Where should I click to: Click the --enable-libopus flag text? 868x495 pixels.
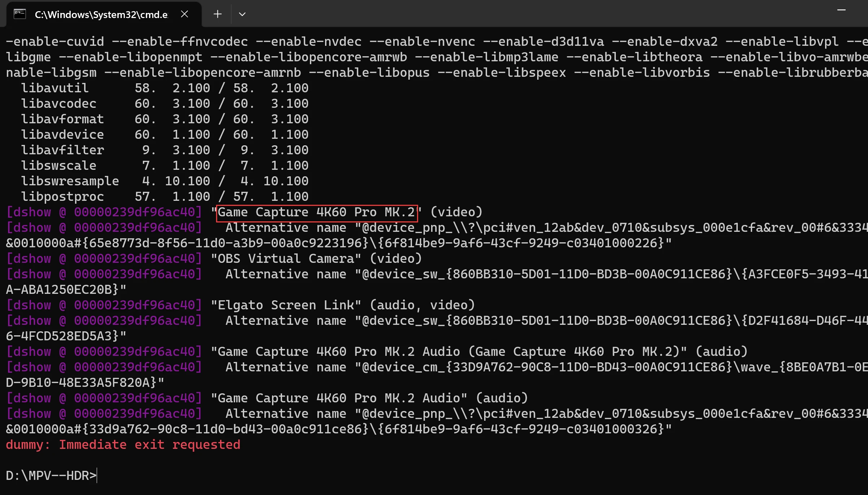[x=369, y=72]
